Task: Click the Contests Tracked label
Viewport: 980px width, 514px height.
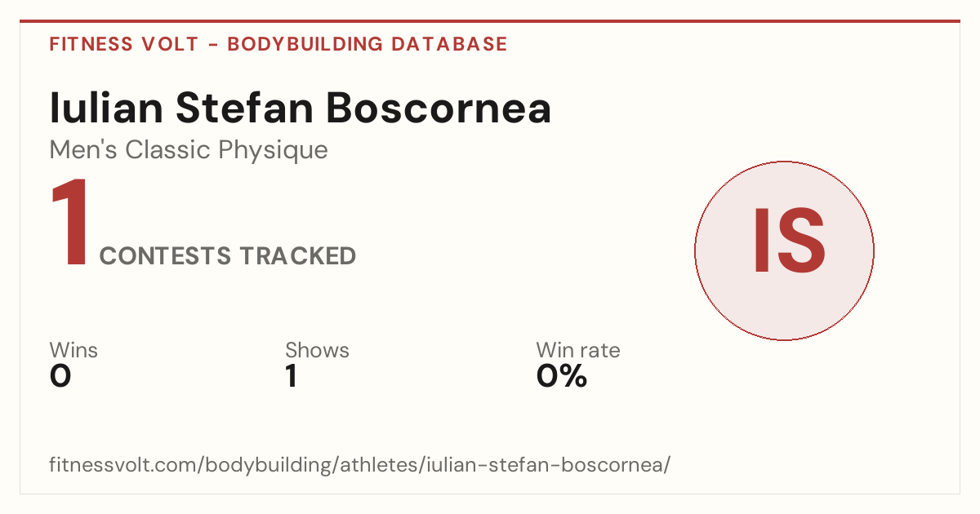Action: (x=228, y=256)
